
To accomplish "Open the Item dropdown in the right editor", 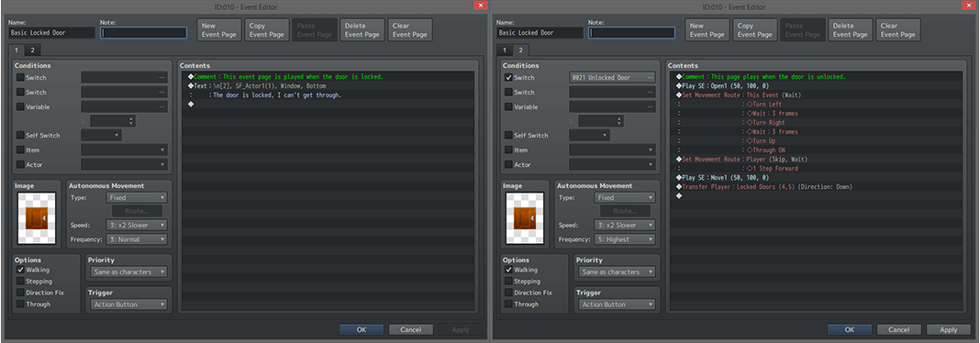I will click(x=612, y=149).
